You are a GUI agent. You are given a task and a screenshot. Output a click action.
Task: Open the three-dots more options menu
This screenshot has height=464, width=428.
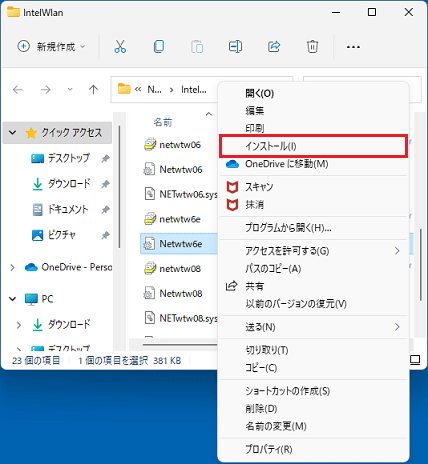pyautogui.click(x=353, y=47)
